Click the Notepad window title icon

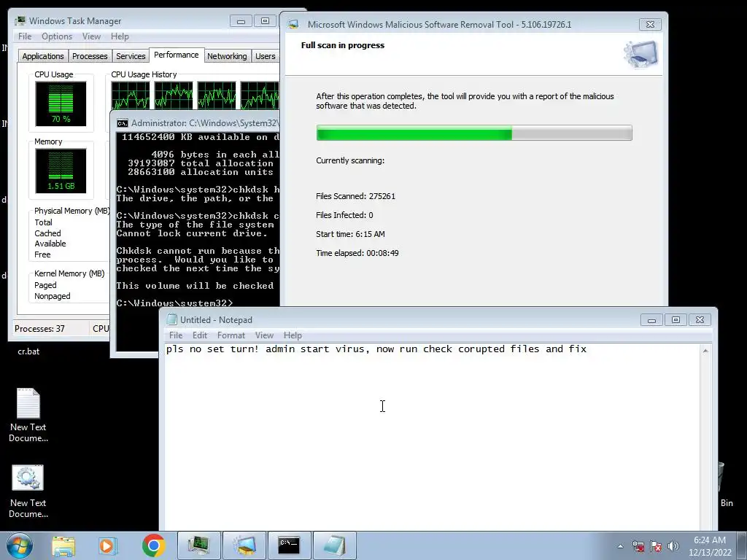coord(171,319)
